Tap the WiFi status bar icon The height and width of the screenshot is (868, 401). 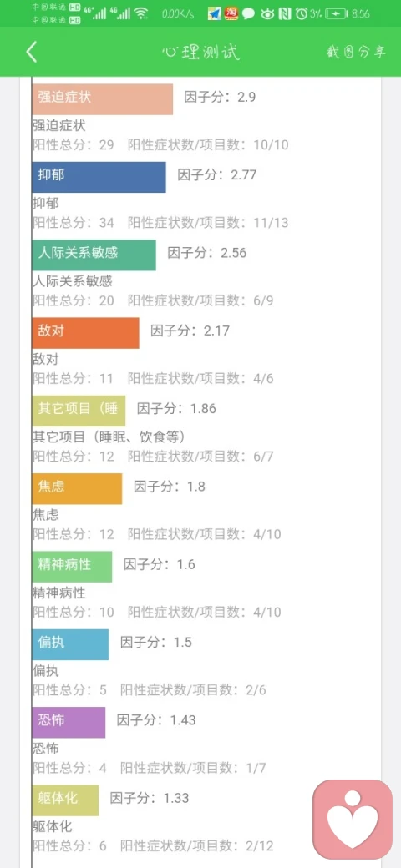[x=142, y=14]
